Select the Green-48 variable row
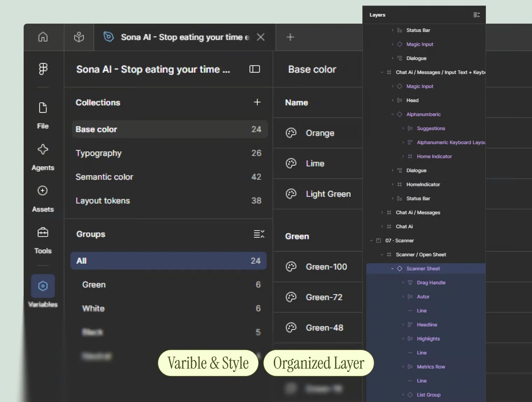The height and width of the screenshot is (402, 532). (318, 327)
